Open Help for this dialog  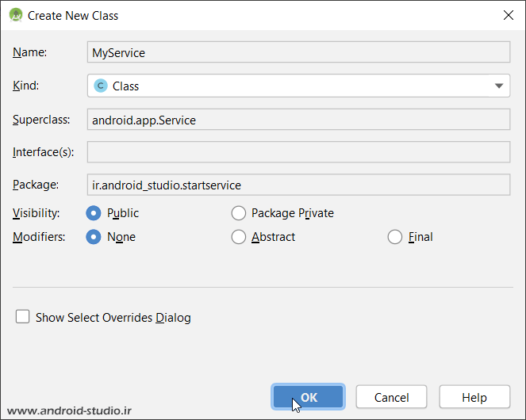coord(474,397)
